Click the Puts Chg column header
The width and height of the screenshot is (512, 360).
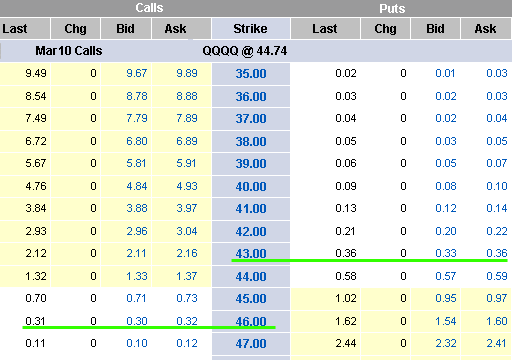click(x=385, y=29)
